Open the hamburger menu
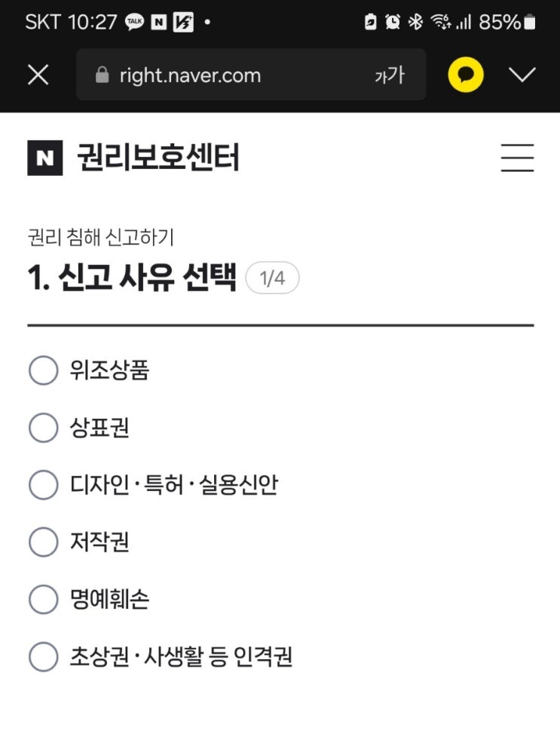Screen dimensions: 560x734 pyautogui.click(x=518, y=158)
